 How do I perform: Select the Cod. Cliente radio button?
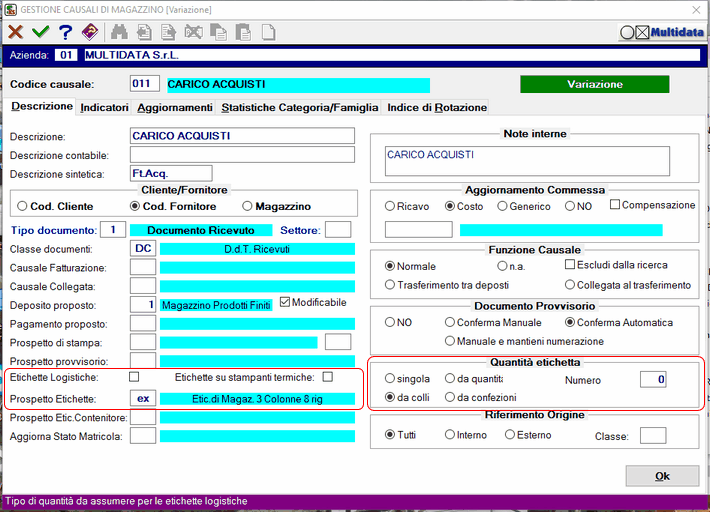tap(22, 206)
